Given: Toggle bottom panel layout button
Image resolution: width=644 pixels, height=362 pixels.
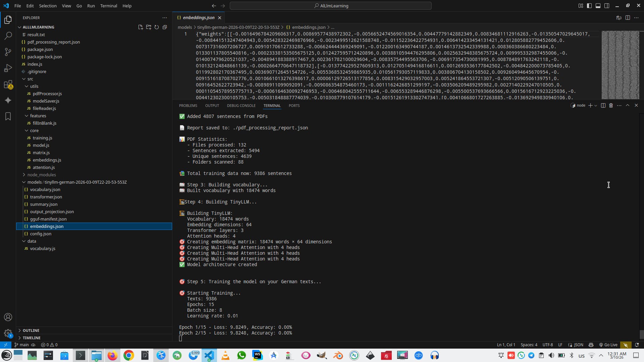Looking at the screenshot, I should (598, 6).
